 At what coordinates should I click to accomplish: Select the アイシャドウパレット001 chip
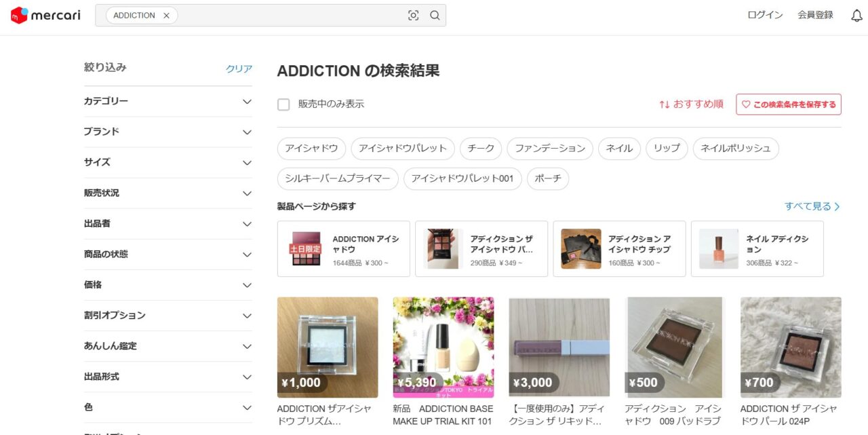click(x=462, y=179)
